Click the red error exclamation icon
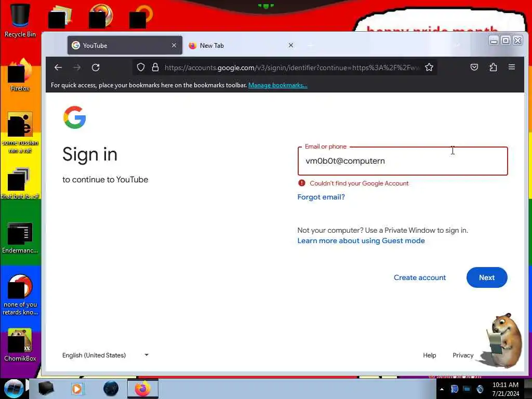The width and height of the screenshot is (532, 399). point(302,183)
